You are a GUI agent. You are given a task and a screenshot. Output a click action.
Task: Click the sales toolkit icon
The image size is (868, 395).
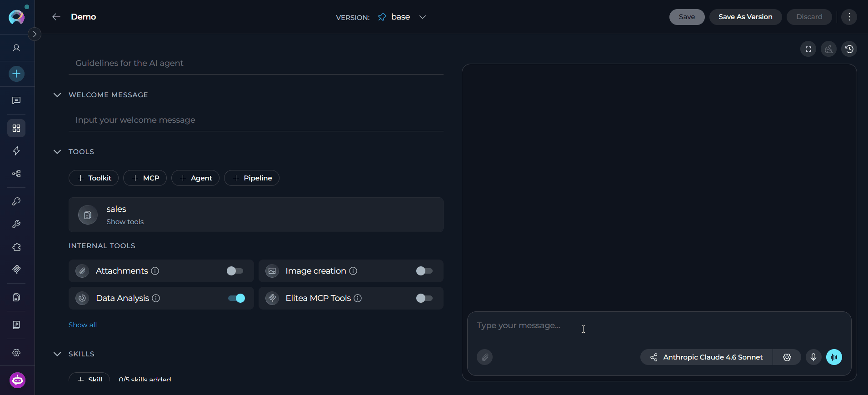[88, 215]
